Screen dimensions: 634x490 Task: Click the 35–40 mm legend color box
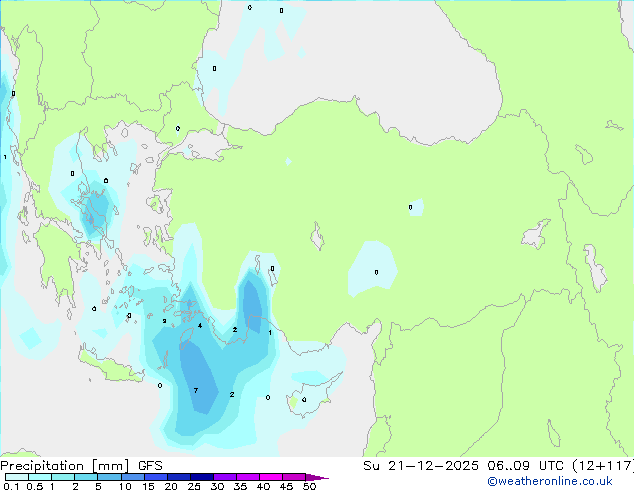247,477
